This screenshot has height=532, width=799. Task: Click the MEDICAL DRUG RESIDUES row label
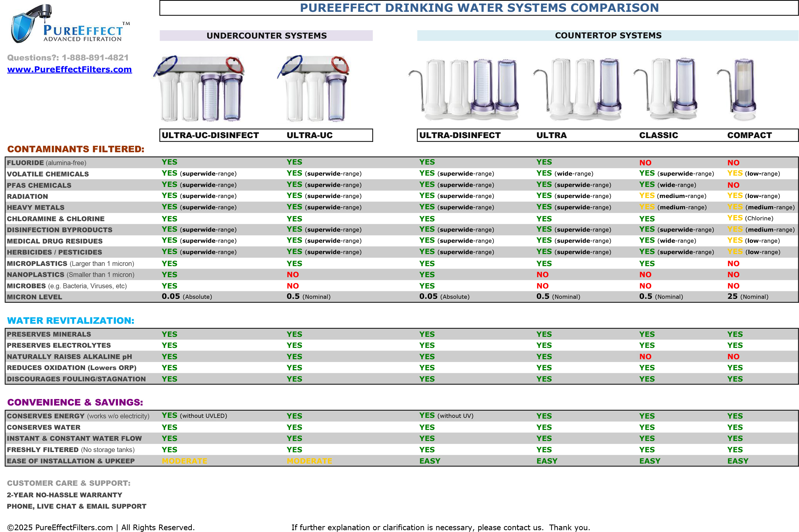(x=55, y=241)
